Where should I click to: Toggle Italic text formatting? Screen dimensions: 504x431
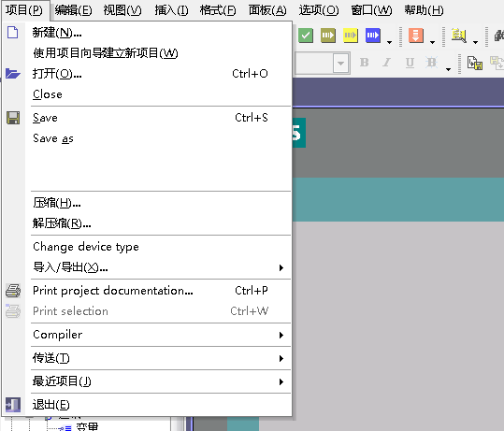pyautogui.click(x=387, y=63)
